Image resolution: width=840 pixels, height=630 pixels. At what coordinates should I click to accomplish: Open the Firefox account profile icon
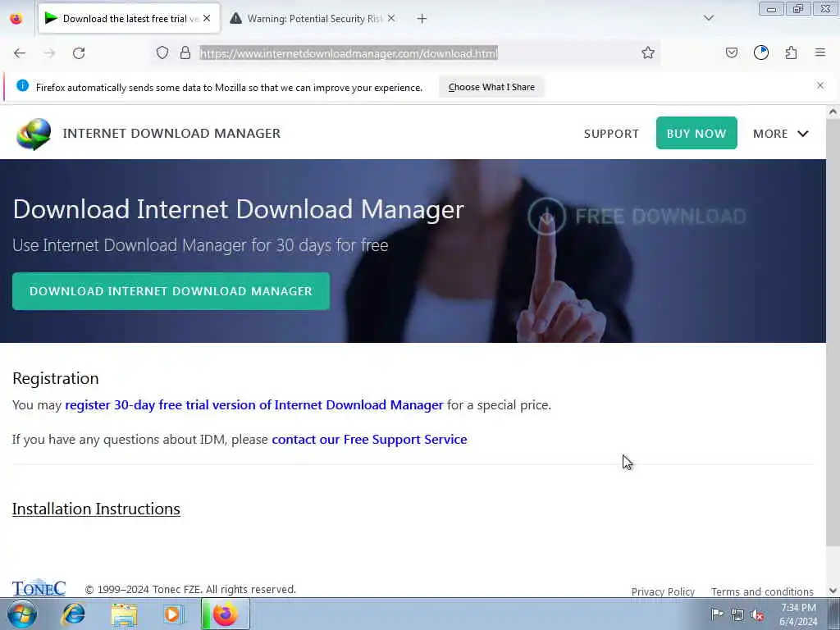(x=761, y=52)
